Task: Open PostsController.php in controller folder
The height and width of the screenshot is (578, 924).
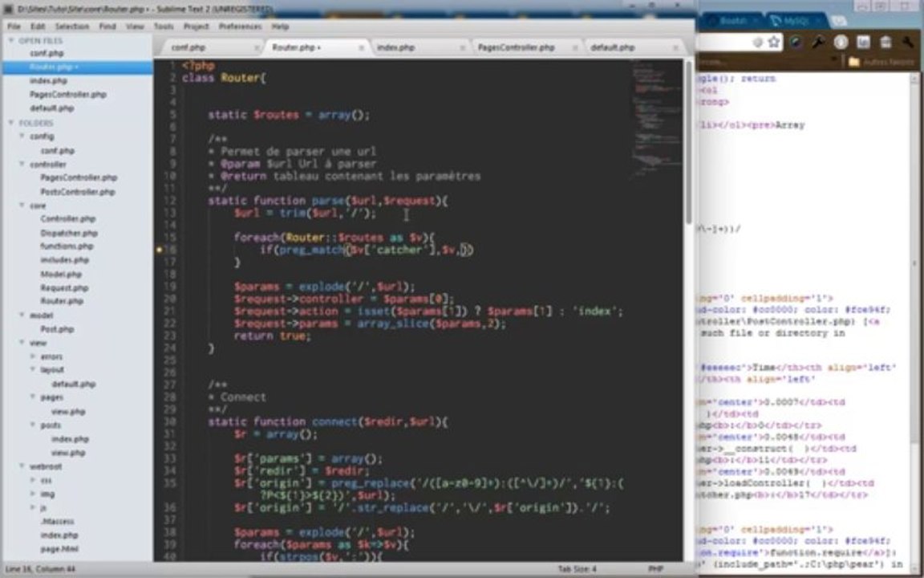Action: (78, 192)
